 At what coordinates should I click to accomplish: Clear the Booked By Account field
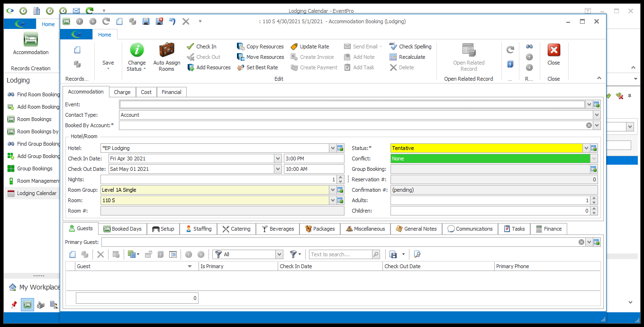point(589,125)
